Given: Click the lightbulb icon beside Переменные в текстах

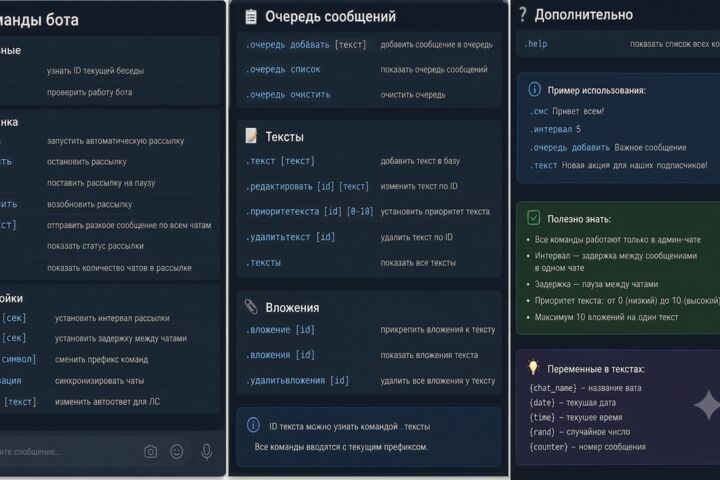Looking at the screenshot, I should point(533,368).
